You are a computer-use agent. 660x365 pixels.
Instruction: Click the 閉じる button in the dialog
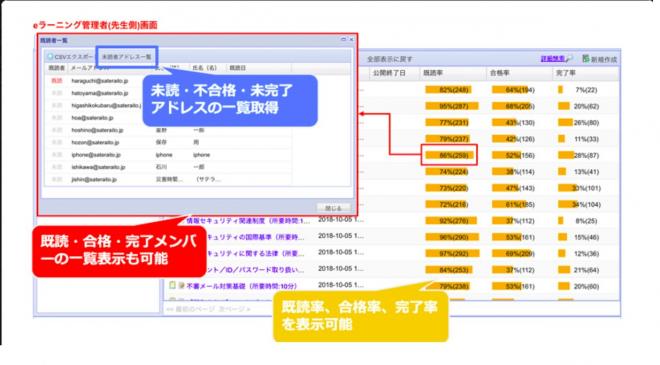click(333, 208)
